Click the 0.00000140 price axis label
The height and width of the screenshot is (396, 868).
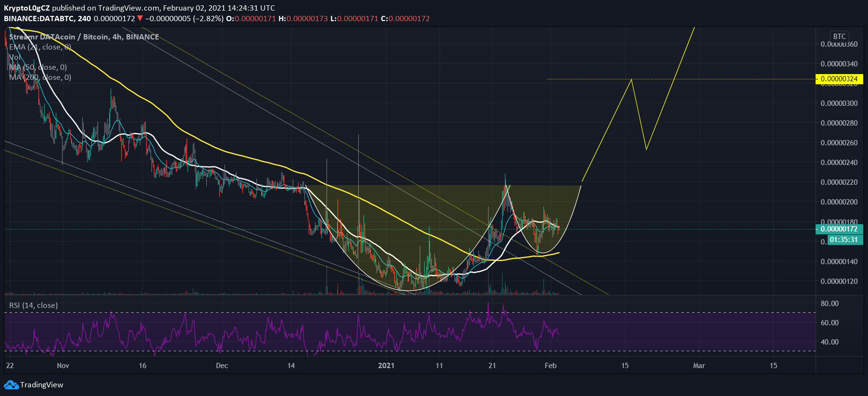click(x=839, y=262)
